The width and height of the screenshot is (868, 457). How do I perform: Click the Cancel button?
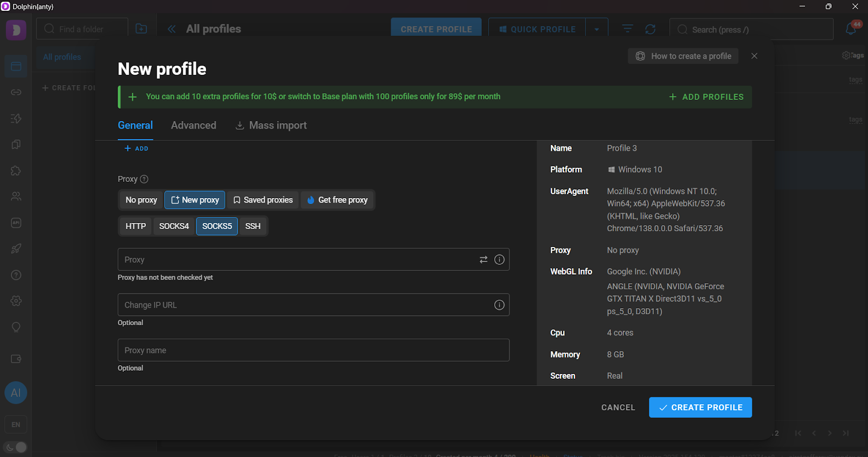[618, 408]
